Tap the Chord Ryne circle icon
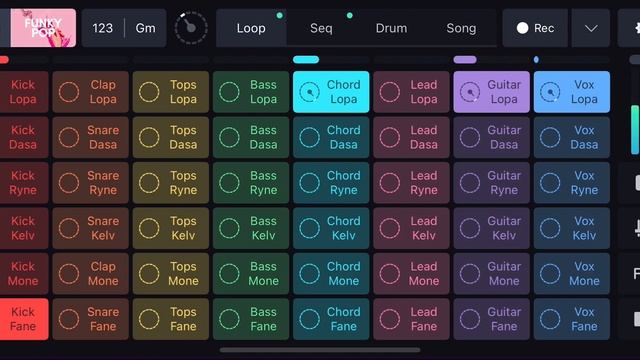 (x=309, y=182)
